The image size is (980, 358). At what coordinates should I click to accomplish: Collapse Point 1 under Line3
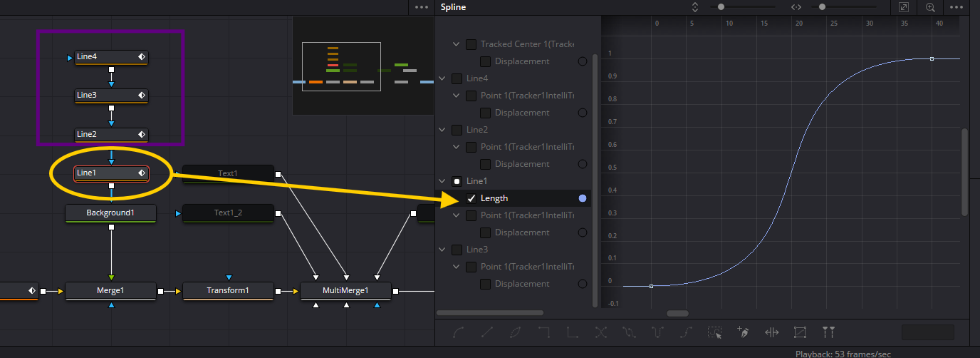click(457, 267)
